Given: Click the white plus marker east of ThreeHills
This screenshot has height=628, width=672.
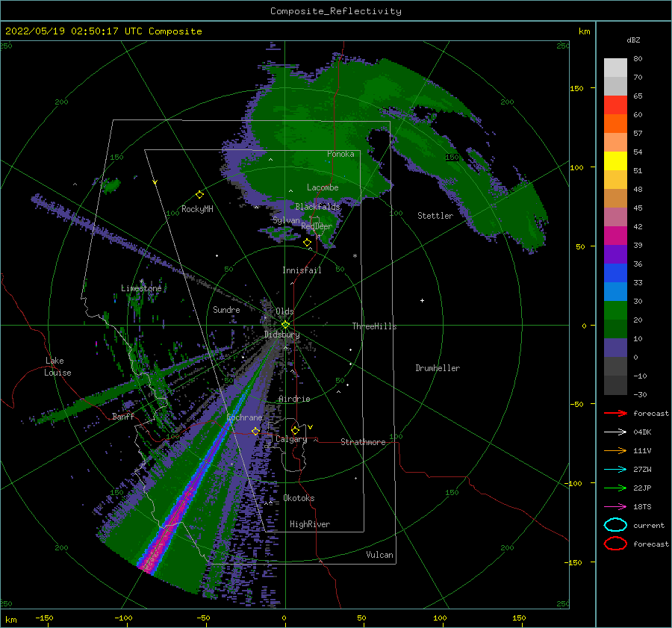Looking at the screenshot, I should (x=422, y=300).
